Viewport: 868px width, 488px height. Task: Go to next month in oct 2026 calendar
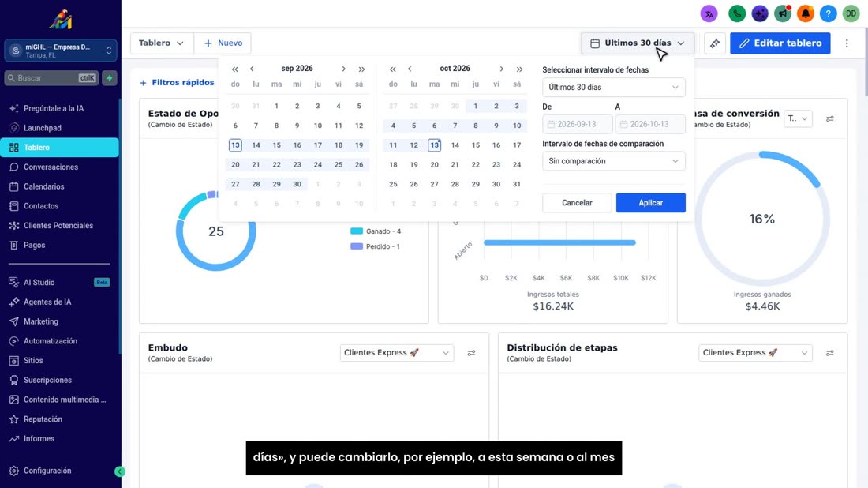point(502,69)
